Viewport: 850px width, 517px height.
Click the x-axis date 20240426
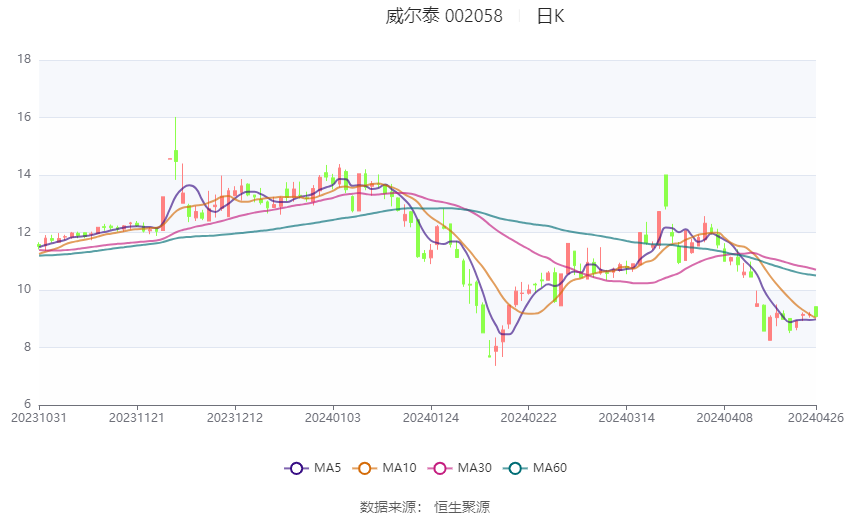[x=816, y=418]
